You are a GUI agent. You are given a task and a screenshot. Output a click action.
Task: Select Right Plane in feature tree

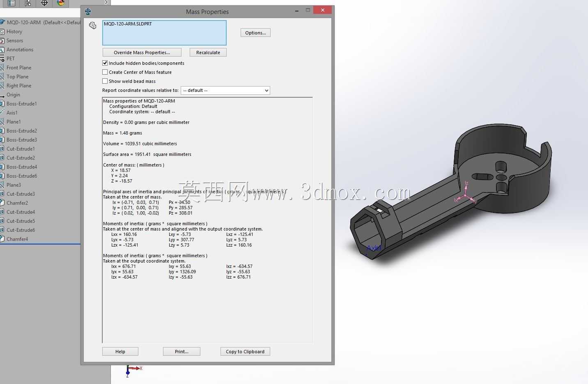19,86
